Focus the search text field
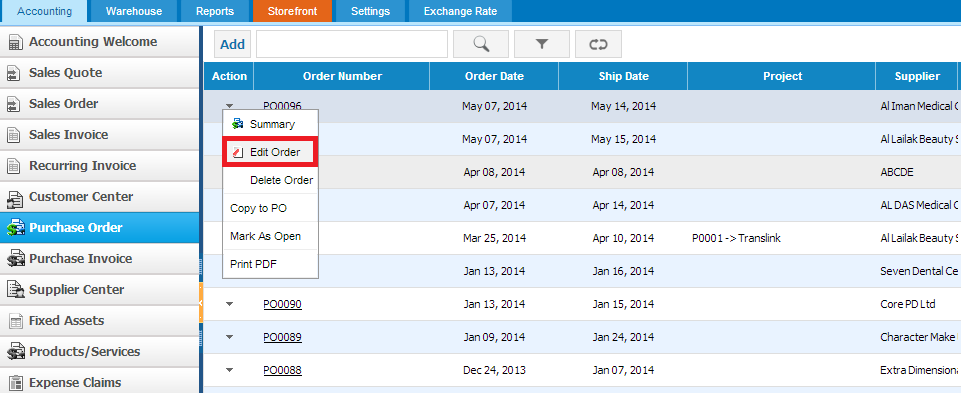The image size is (961, 393). 352,44
